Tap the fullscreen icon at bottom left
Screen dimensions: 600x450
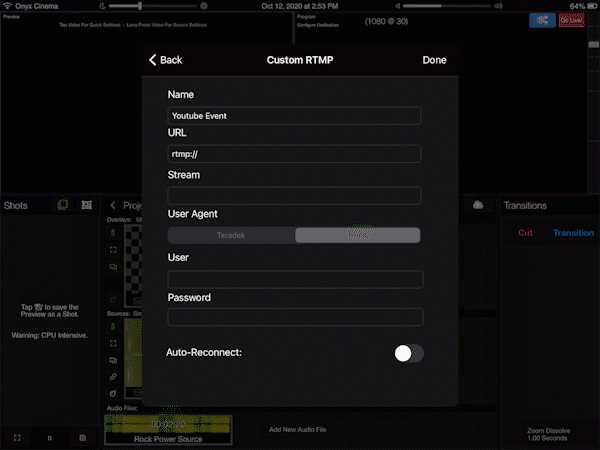[16, 438]
